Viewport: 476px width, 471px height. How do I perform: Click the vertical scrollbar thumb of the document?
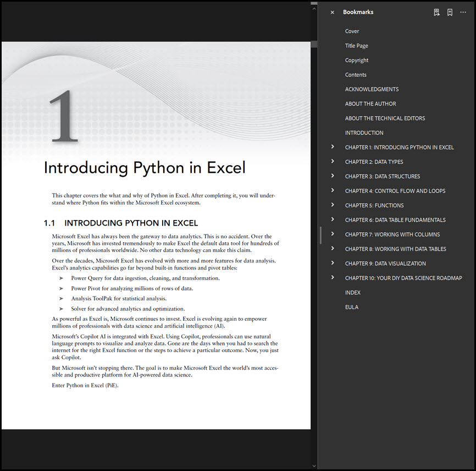pos(314,44)
